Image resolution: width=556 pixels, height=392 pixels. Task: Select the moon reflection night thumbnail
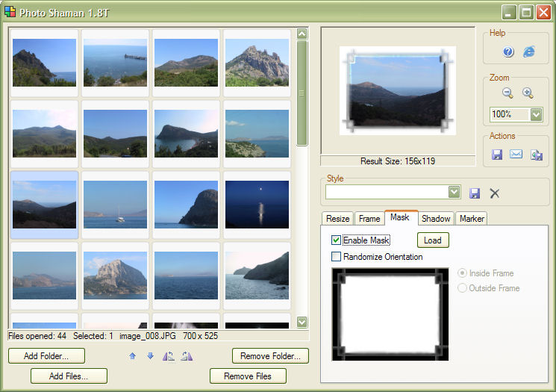[257, 205]
